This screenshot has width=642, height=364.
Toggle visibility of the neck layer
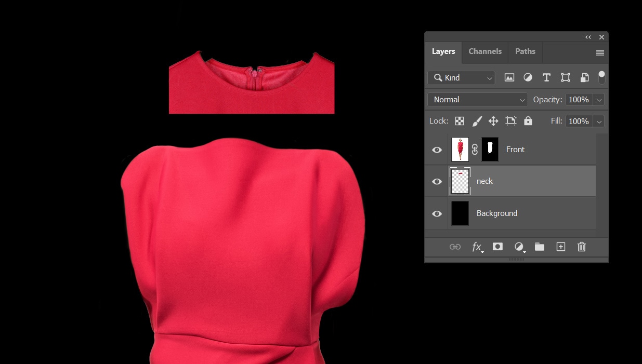click(437, 181)
